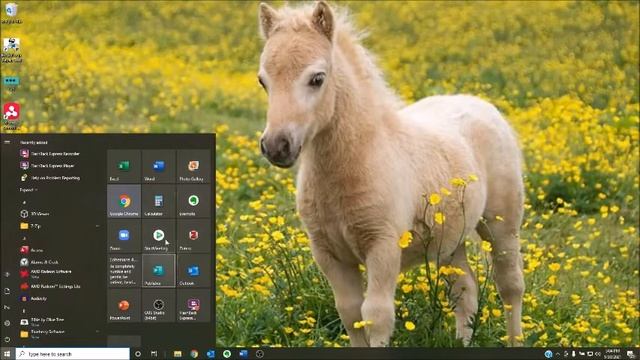This screenshot has height=360, width=640.
Task: Open the Outlook tile in Start menu
Action: [x=193, y=271]
